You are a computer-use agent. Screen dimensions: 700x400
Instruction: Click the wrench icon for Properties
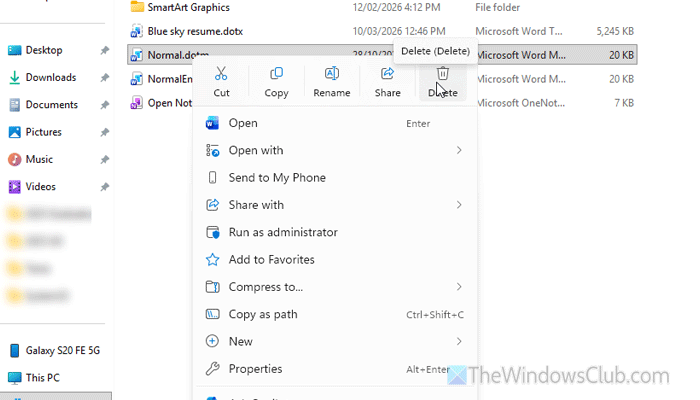[x=212, y=369]
